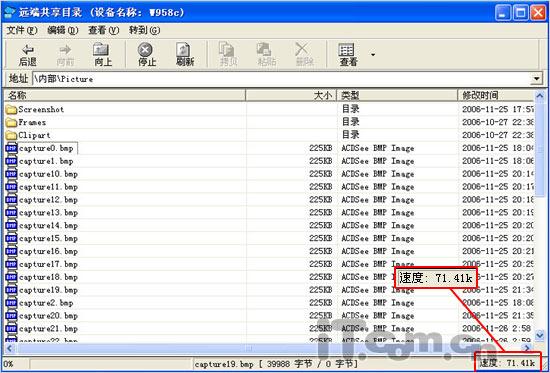Click the capture19.bmp status bar text

click(x=276, y=364)
